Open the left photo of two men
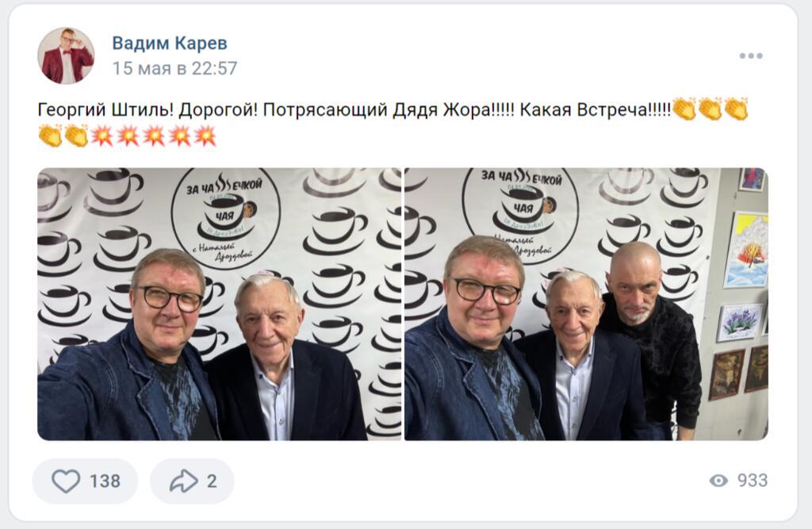This screenshot has width=812, height=529. [219, 304]
